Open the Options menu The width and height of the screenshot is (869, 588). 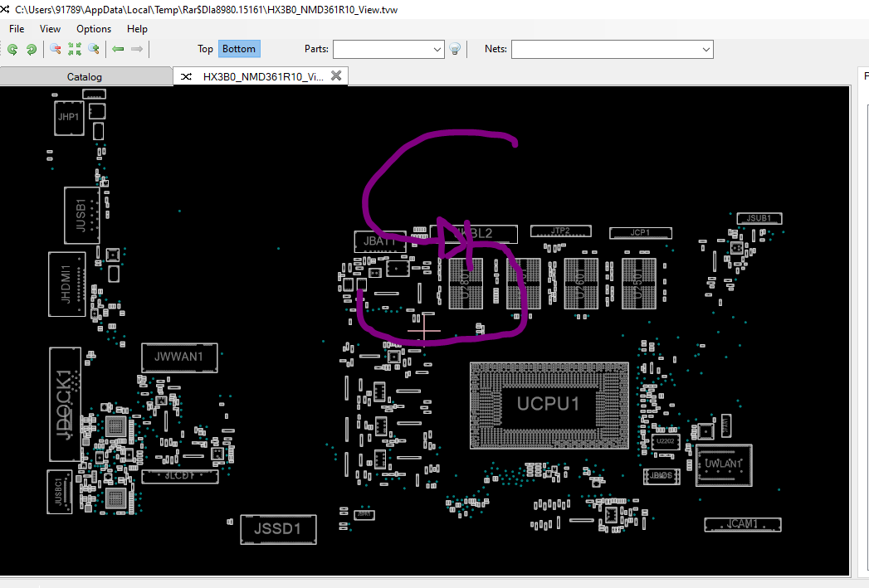click(x=94, y=29)
